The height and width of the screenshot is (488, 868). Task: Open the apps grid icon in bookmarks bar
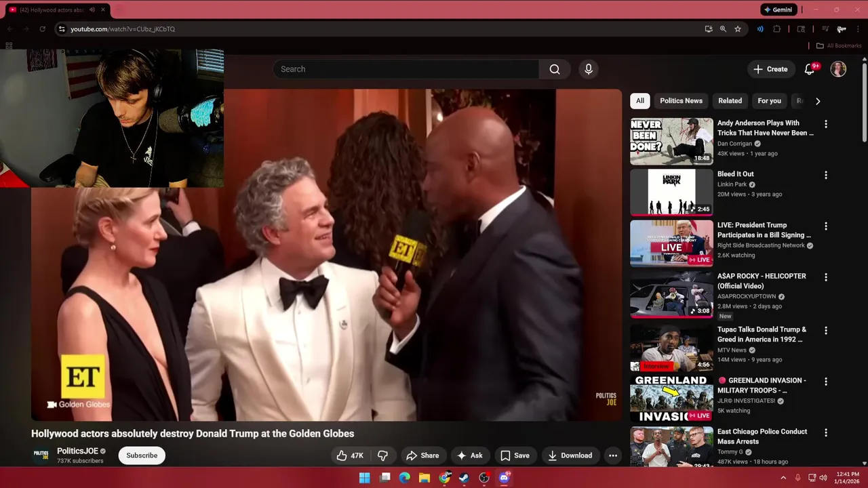pos(9,45)
